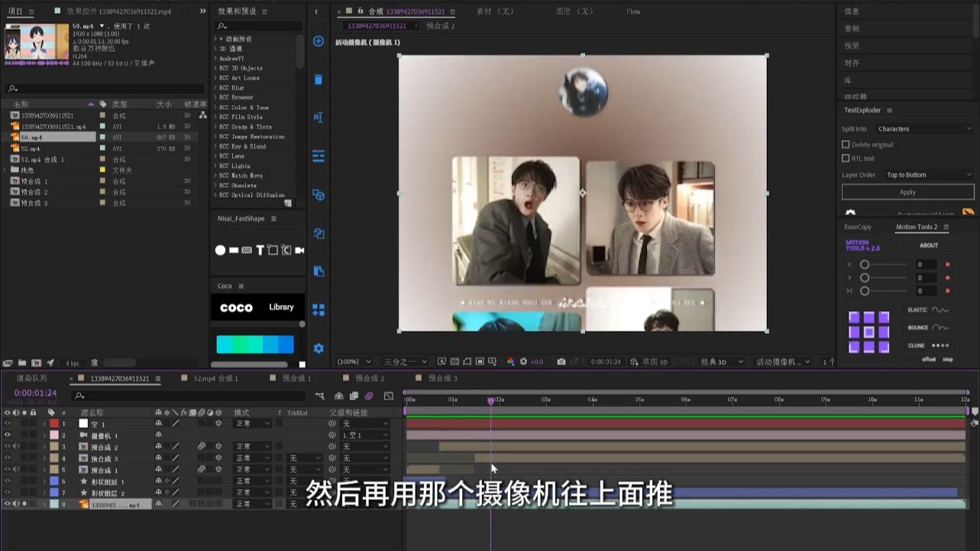Open the 活动摄像机 view dropdown
Viewport: 980px width, 551px height.
pos(783,361)
